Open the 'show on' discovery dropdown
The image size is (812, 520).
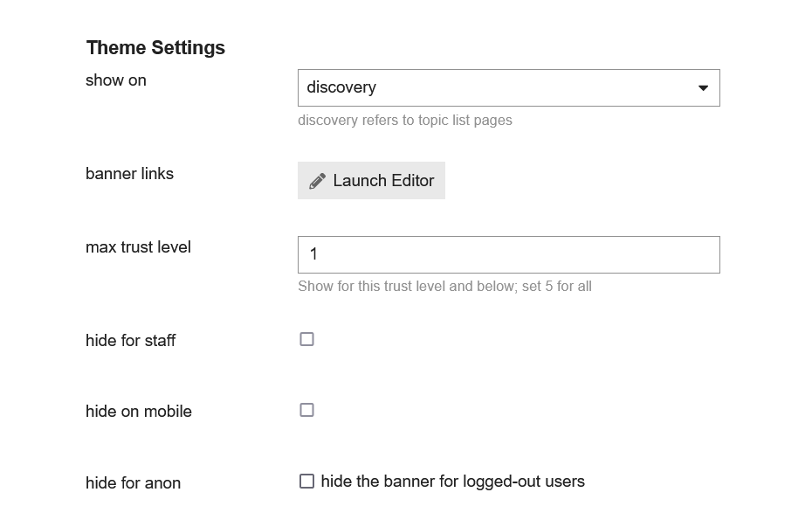coord(508,87)
